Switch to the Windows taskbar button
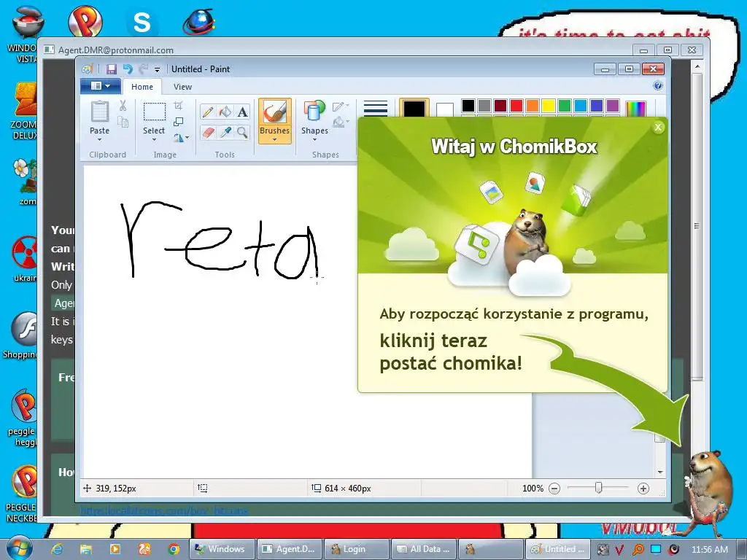747x560 pixels. coord(222,549)
